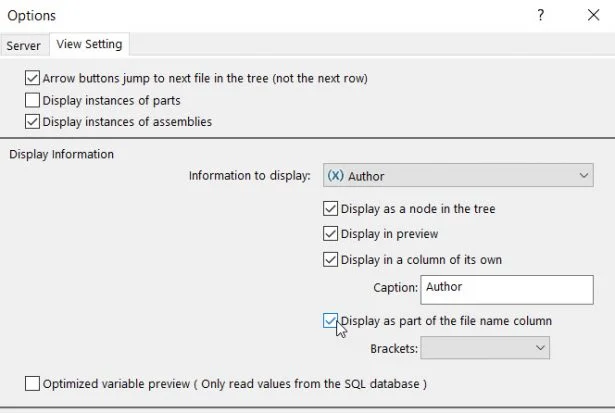
Task: Click the chevron arrow beside Author
Action: pos(584,176)
